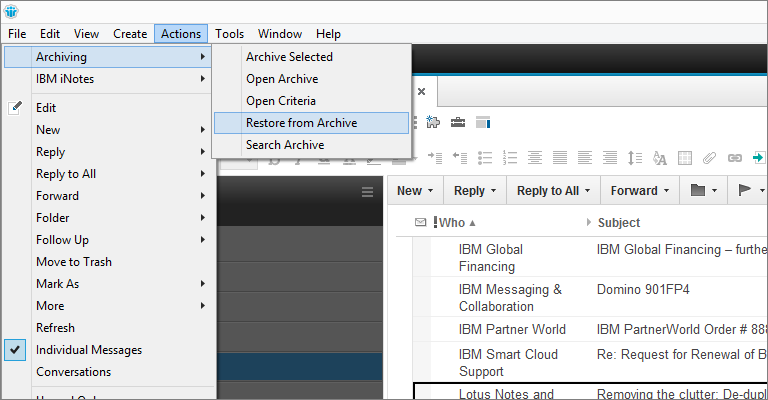
Task: Click the text style font icon
Action: 660,158
